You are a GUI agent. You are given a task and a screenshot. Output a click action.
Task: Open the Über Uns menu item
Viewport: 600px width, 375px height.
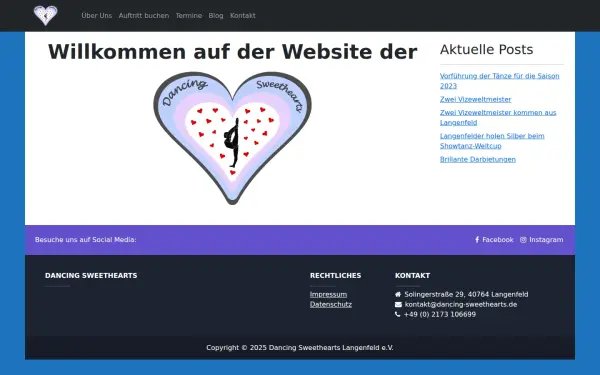pos(96,16)
